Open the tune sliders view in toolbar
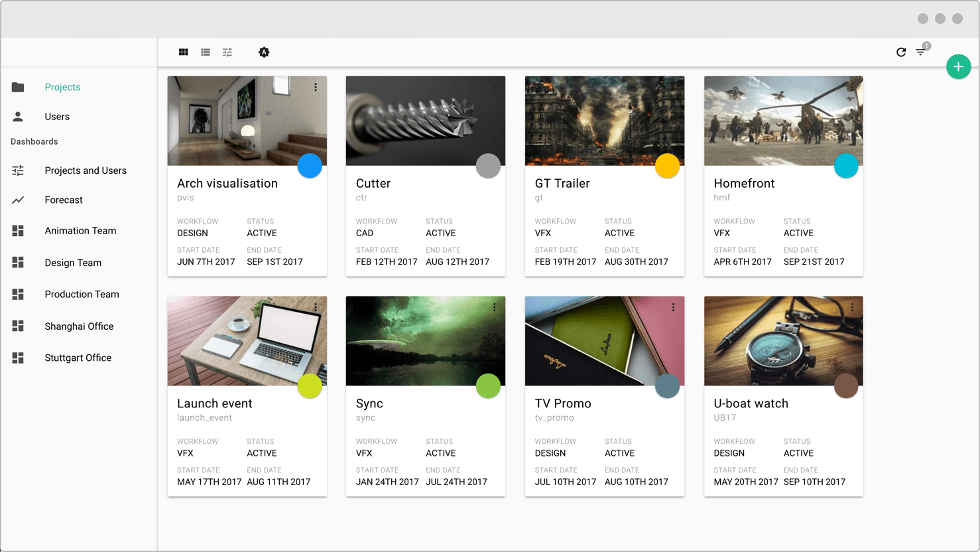The width and height of the screenshot is (980, 552). pyautogui.click(x=227, y=52)
